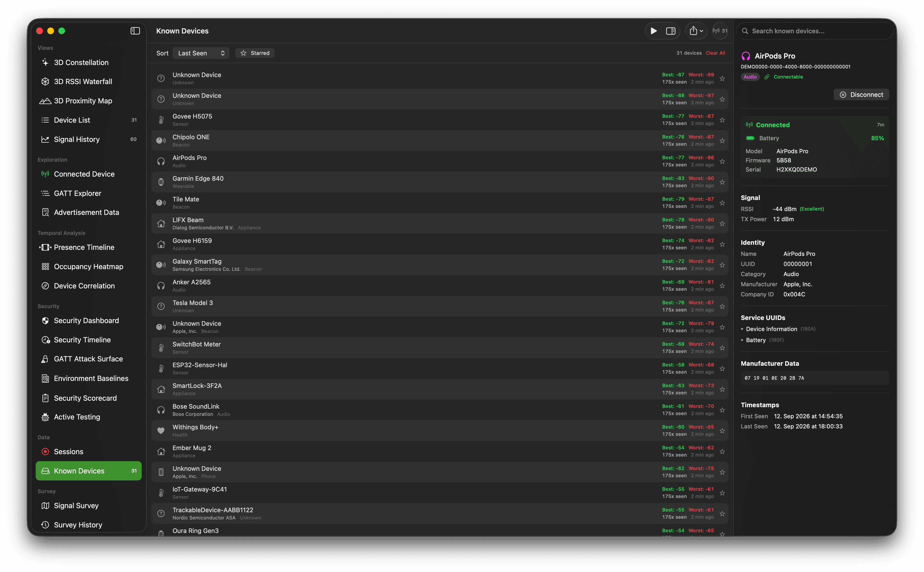The width and height of the screenshot is (924, 572).
Task: Click the Signal Survey map icon
Action: [45, 506]
